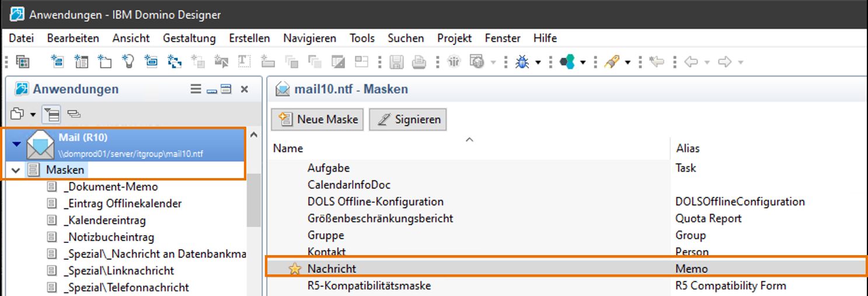868x296 pixels.
Task: Click the Mail (R10) envelope icon
Action: coord(40,145)
